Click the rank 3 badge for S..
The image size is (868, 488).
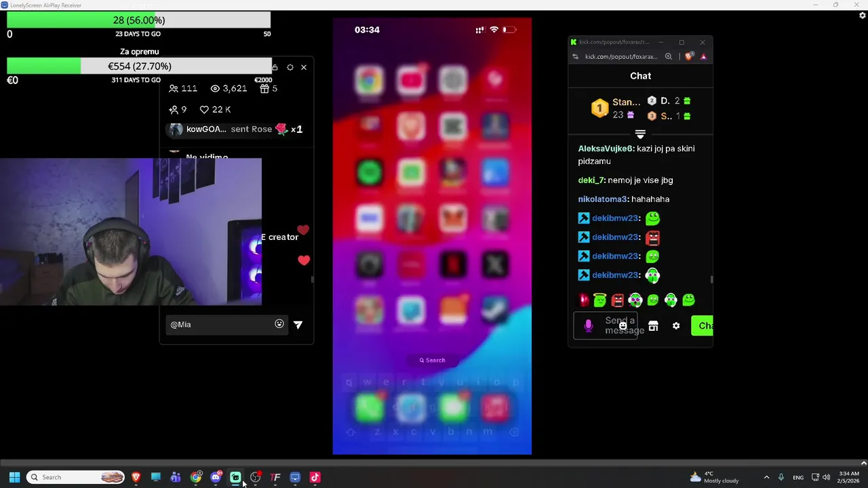652,116
